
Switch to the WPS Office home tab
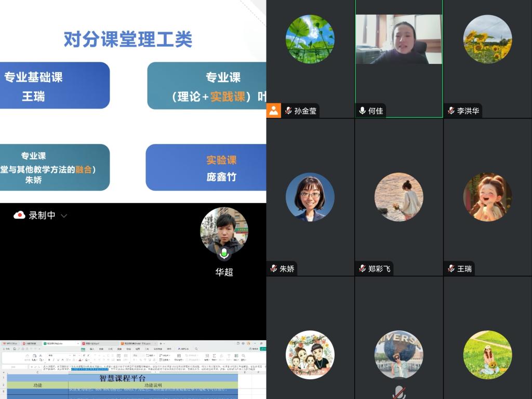click(10, 343)
